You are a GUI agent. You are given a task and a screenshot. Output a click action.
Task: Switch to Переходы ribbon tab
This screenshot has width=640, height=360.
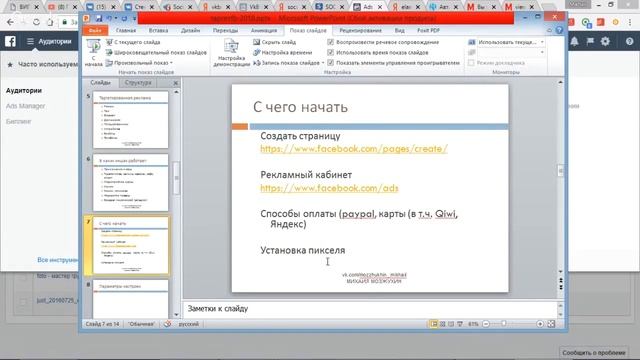pos(225,30)
